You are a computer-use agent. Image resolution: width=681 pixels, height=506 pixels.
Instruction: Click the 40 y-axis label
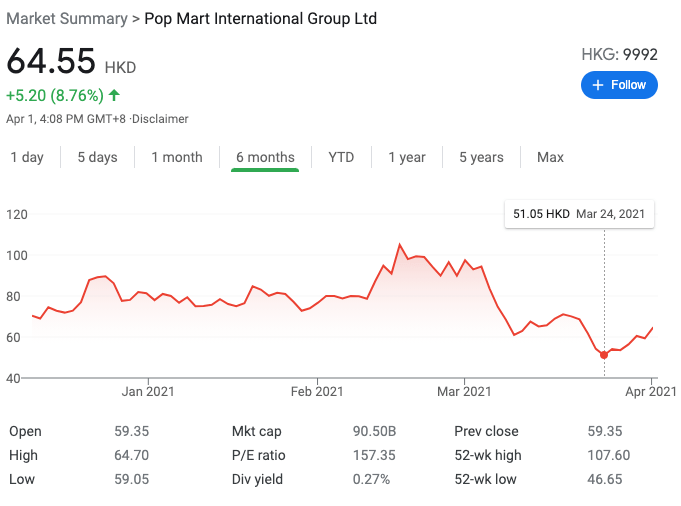(13, 378)
